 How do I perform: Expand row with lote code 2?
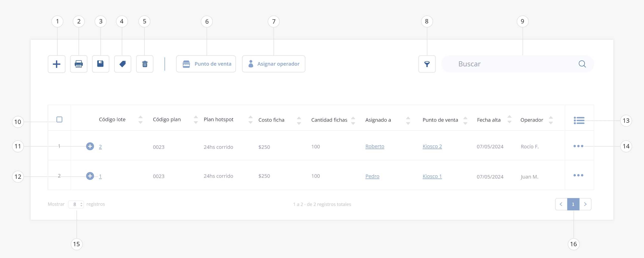(x=90, y=146)
